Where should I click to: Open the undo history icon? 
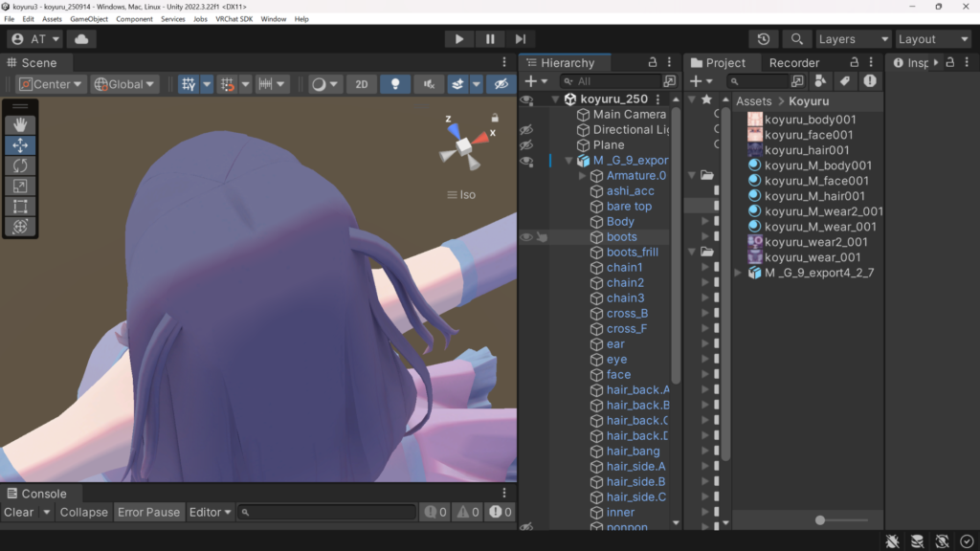[x=763, y=39]
